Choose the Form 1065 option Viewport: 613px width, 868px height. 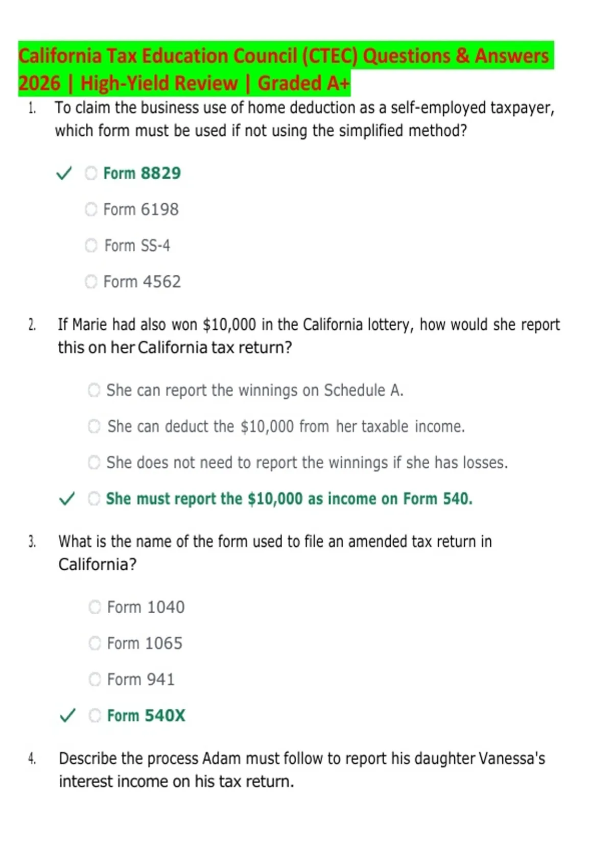pyautogui.click(x=95, y=643)
